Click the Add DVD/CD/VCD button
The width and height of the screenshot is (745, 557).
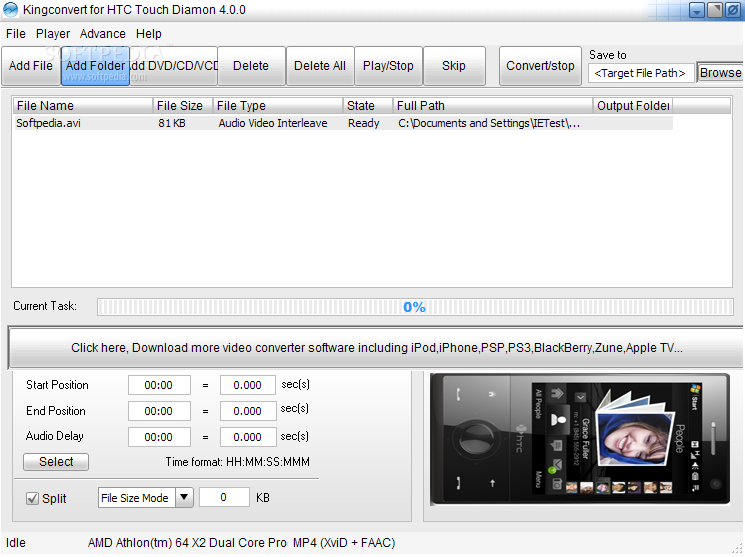pyautogui.click(x=173, y=66)
